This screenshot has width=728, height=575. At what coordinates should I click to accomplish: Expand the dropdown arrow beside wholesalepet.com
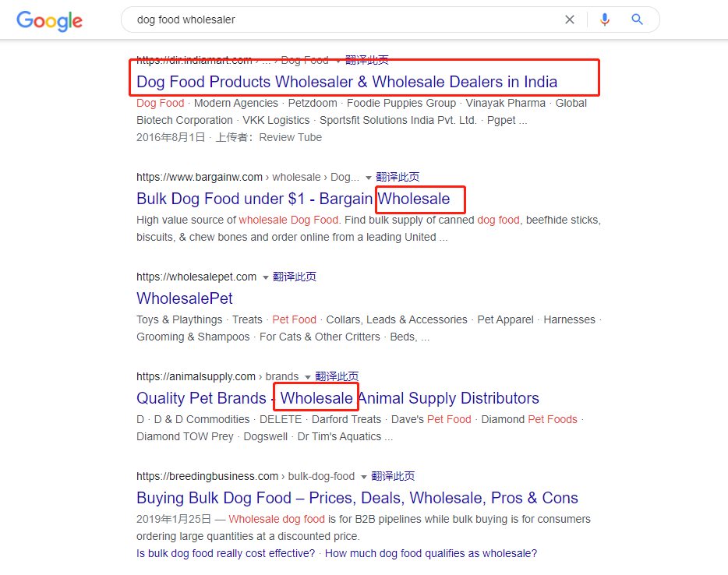pos(265,277)
